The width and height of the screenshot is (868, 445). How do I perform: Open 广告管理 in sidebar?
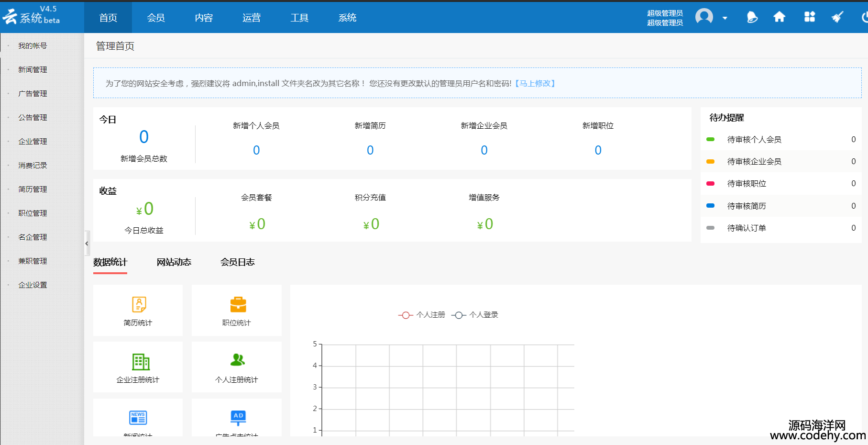(x=33, y=94)
